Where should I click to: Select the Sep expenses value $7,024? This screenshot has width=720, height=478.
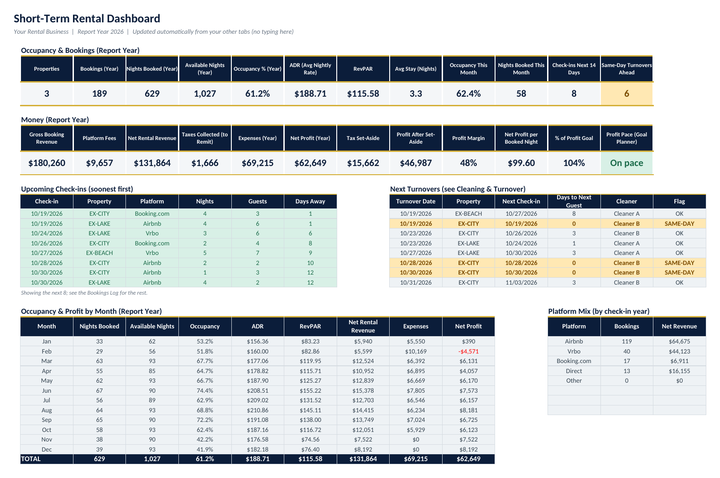[416, 420]
